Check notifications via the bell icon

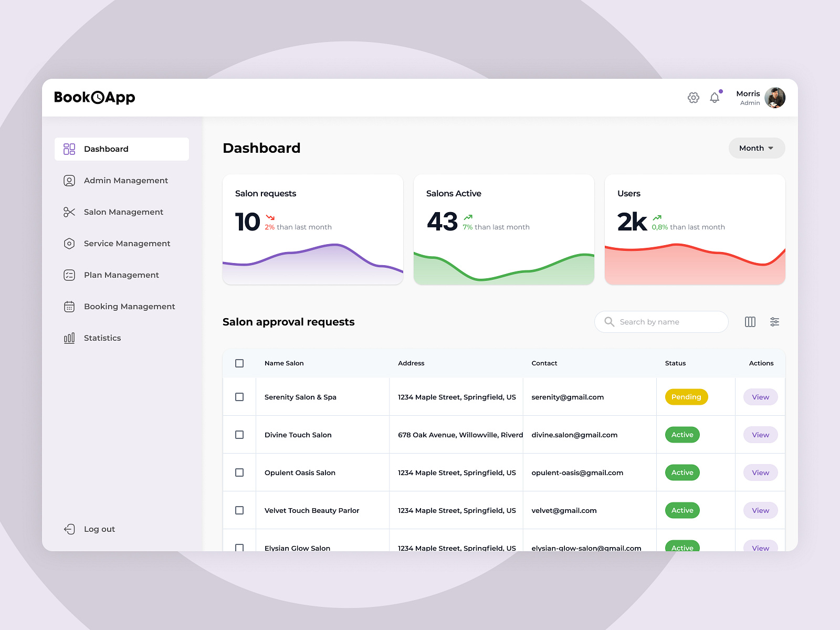point(715,98)
